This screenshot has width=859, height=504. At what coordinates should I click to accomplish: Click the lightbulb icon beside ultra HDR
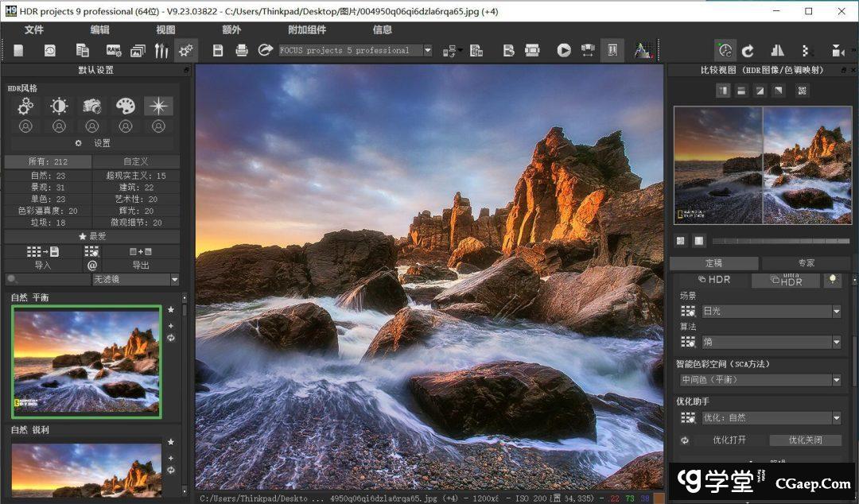point(833,280)
